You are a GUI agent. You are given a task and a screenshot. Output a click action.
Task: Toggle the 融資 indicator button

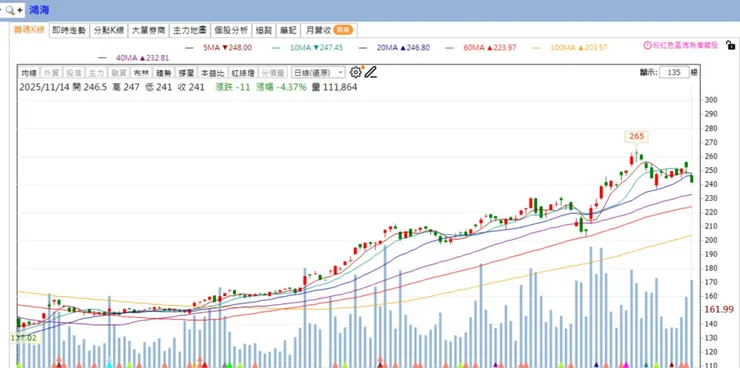click(118, 73)
